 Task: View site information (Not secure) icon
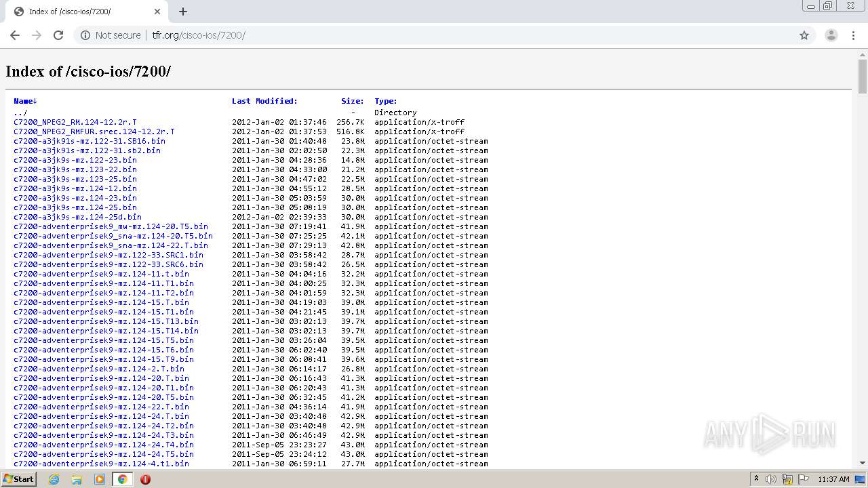(x=85, y=35)
